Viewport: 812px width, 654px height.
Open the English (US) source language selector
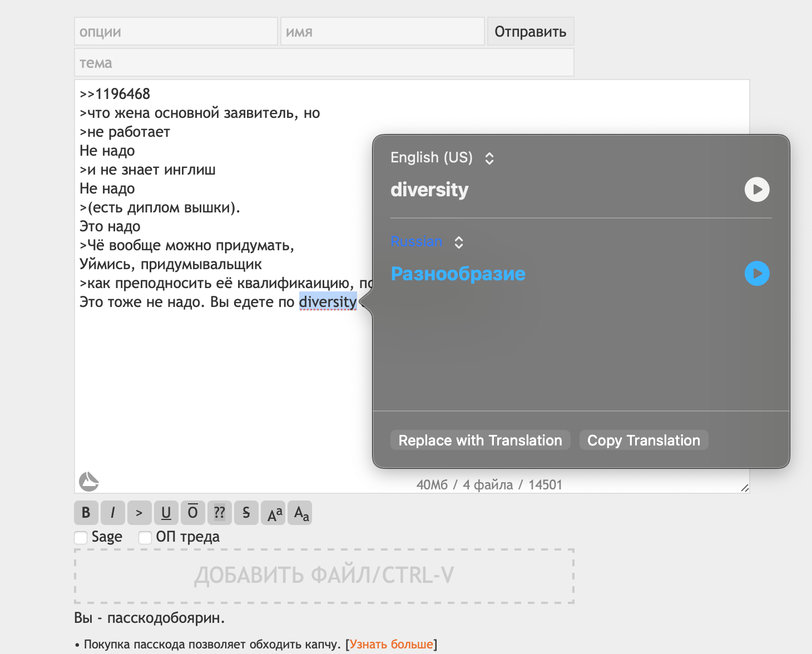(x=443, y=158)
